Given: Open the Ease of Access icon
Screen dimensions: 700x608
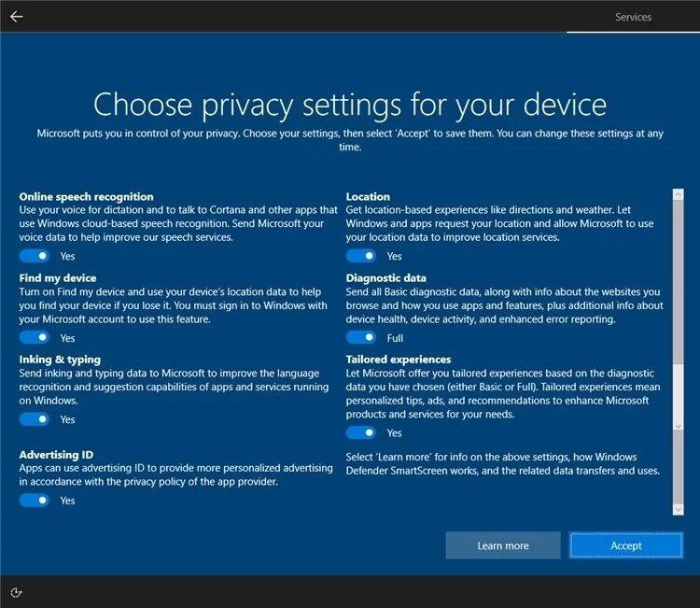Looking at the screenshot, I should [16, 592].
